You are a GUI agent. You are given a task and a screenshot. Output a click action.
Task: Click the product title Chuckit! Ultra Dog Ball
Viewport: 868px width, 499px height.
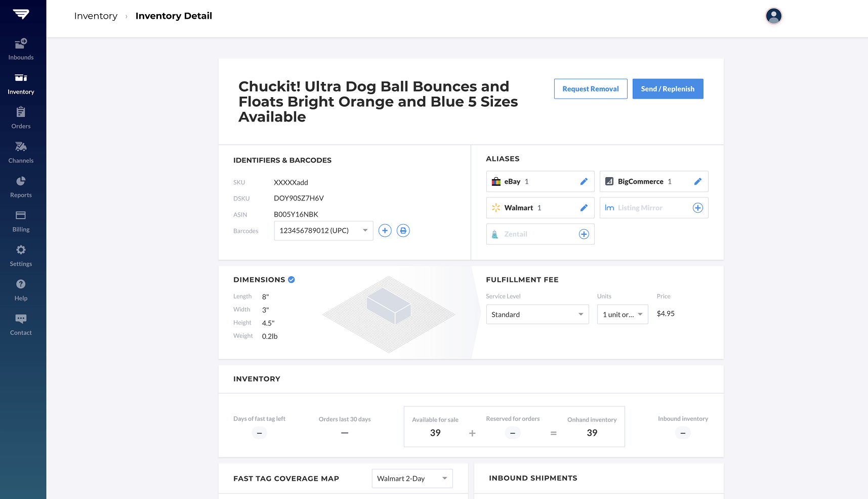pos(378,101)
